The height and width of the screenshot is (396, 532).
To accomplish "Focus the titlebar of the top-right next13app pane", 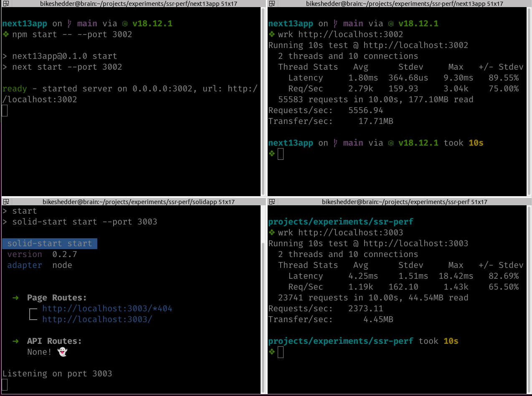I will (x=400, y=4).
